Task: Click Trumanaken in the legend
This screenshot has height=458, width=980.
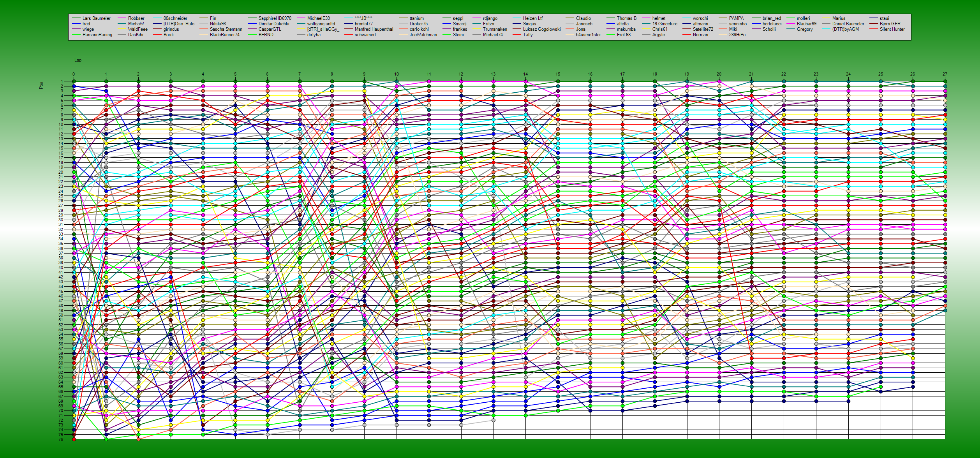Action: pyautogui.click(x=495, y=29)
